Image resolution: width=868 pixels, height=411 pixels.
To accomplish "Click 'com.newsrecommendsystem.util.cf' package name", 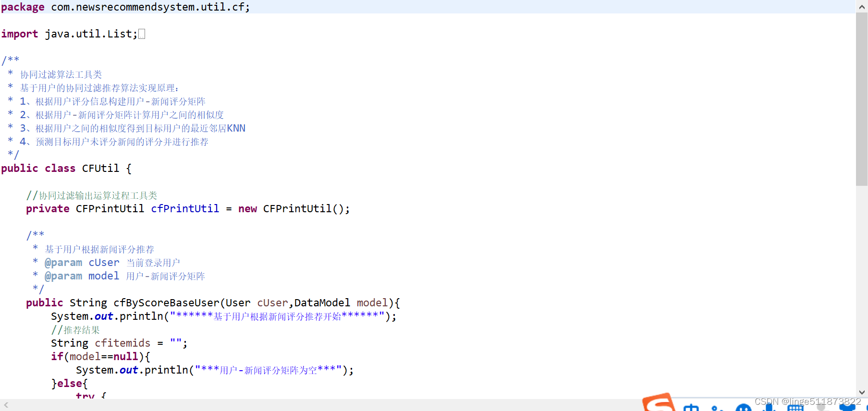I will [x=148, y=7].
